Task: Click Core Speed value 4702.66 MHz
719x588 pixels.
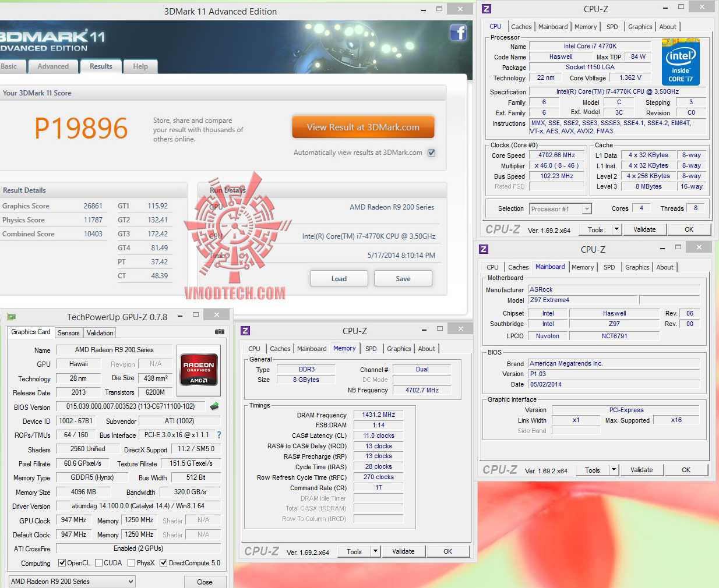Action: pos(556,155)
